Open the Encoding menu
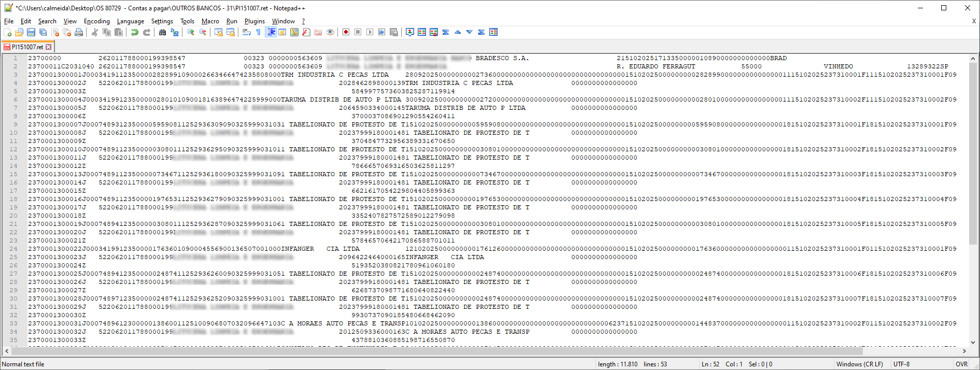Image resolution: width=980 pixels, height=370 pixels. [x=96, y=21]
